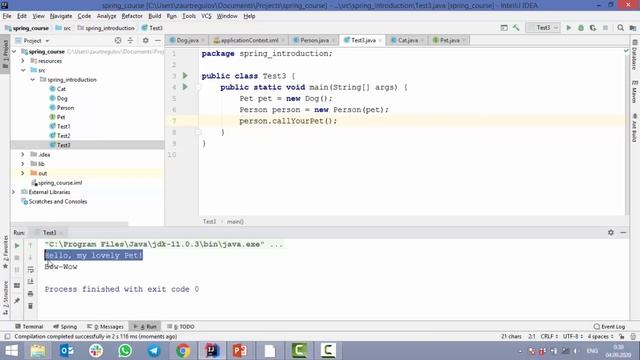Image resolution: width=640 pixels, height=360 pixels.
Task: Open IntelliJ IDEA from the taskbar
Action: pos(212,351)
